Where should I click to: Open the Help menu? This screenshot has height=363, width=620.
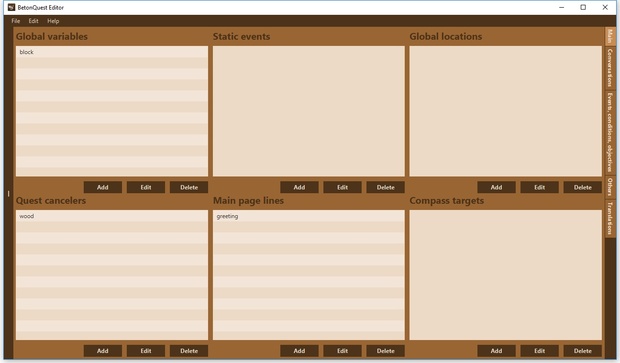(53, 21)
